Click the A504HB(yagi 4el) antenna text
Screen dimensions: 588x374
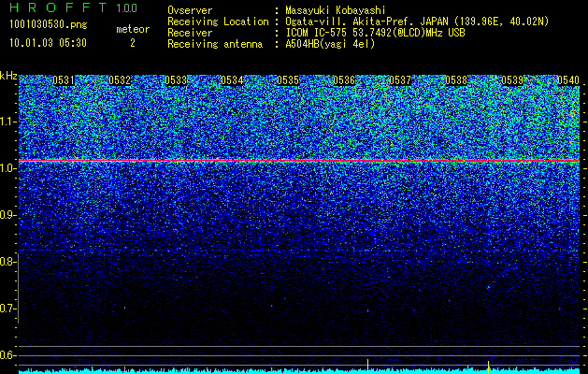pos(330,44)
